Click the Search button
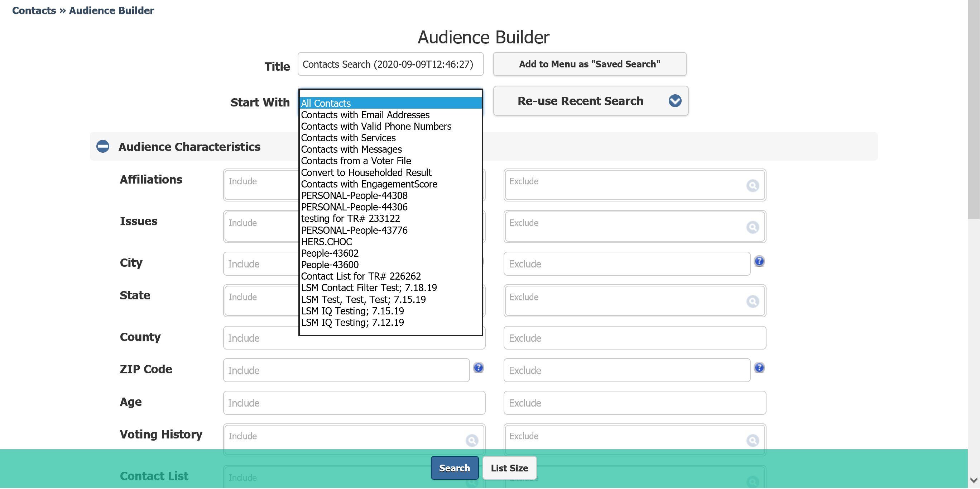Image resolution: width=980 pixels, height=489 pixels. (455, 469)
